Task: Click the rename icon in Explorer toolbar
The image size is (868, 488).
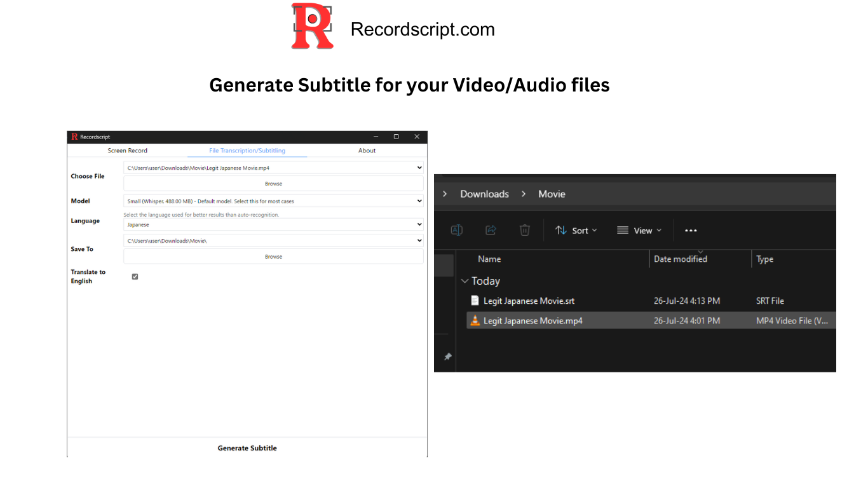Action: (456, 230)
